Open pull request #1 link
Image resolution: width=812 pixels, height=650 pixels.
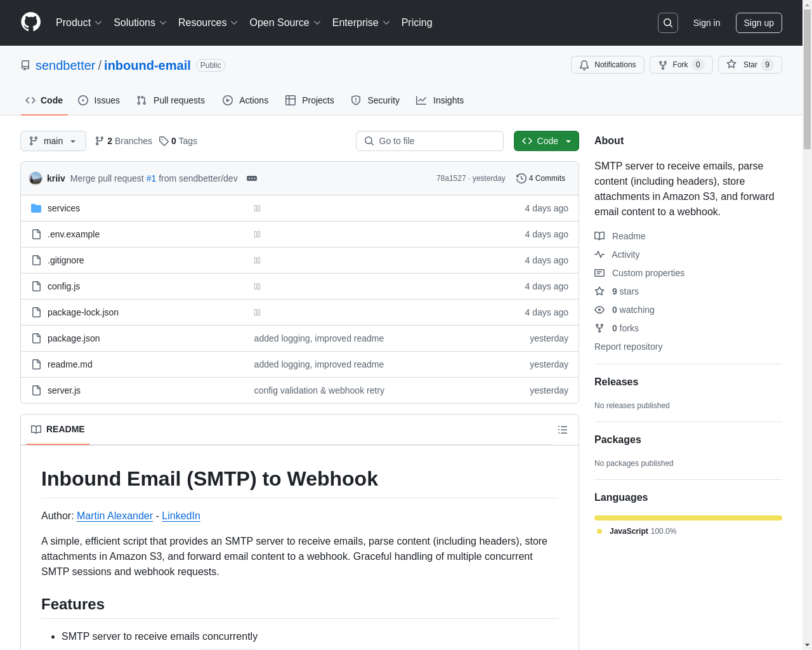(151, 178)
